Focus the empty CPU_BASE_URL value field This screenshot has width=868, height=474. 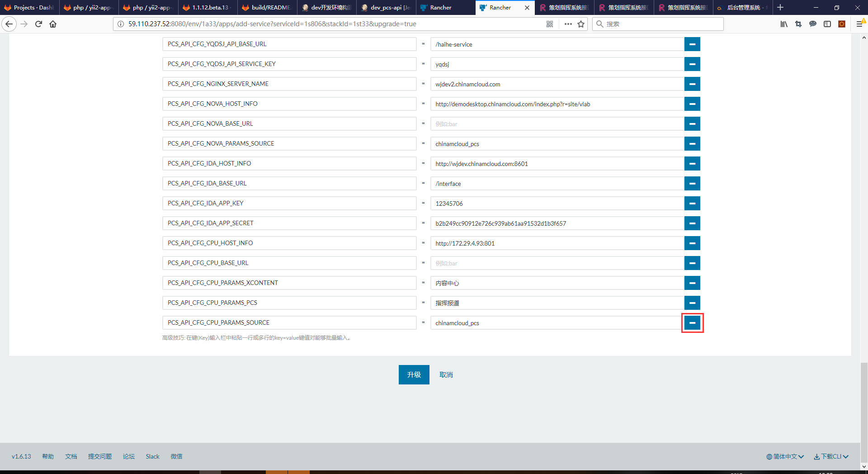pos(557,263)
